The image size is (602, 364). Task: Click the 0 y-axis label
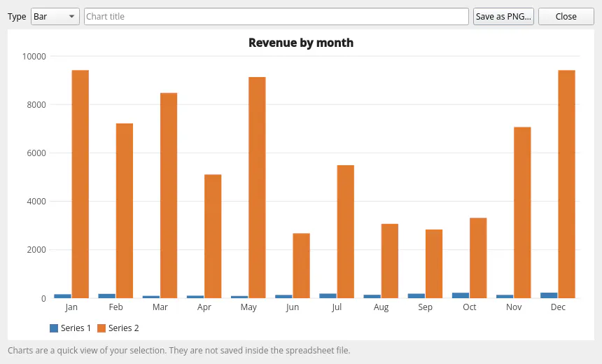point(44,299)
